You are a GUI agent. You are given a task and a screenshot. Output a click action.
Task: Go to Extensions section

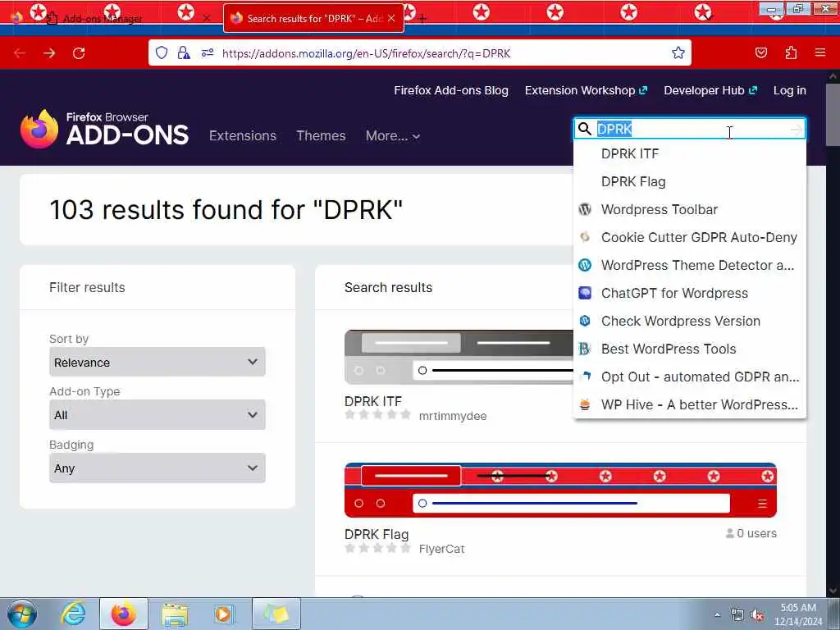(243, 135)
